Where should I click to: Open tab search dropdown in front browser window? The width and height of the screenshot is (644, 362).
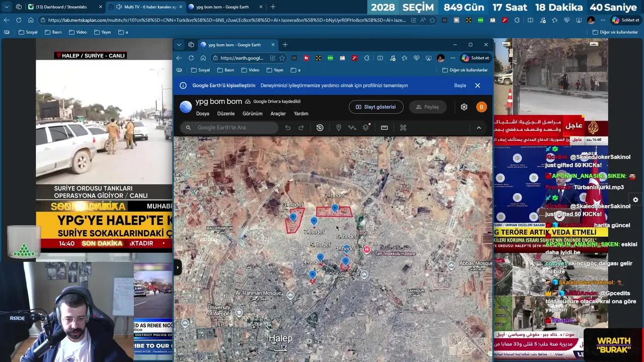click(x=179, y=45)
